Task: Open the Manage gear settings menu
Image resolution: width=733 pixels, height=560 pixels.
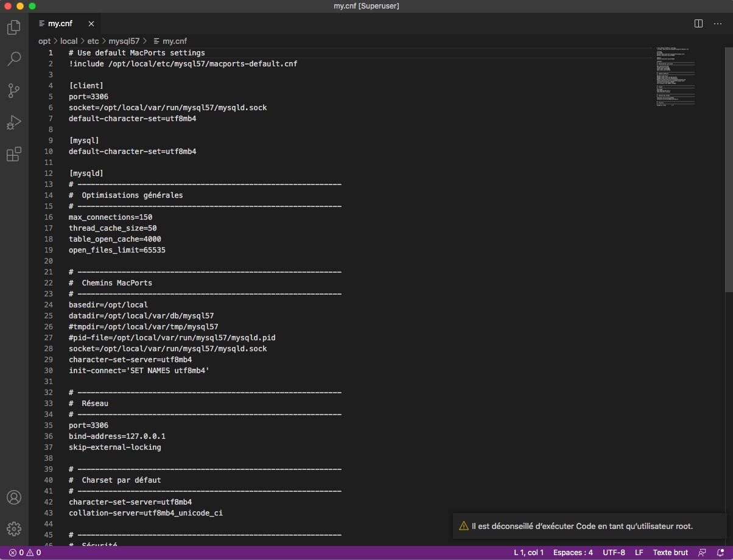Action: coord(13,528)
